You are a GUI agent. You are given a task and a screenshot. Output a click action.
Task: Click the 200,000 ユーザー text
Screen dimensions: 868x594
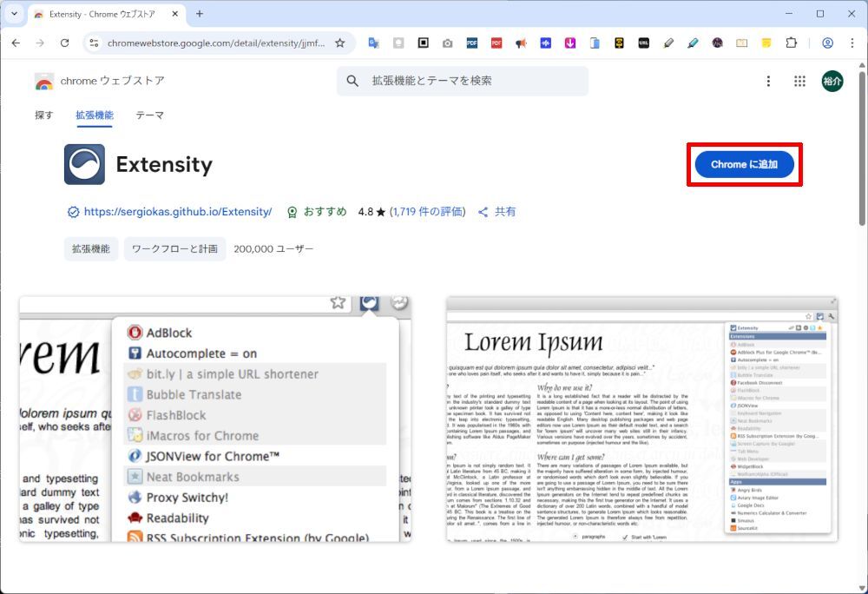tap(273, 249)
